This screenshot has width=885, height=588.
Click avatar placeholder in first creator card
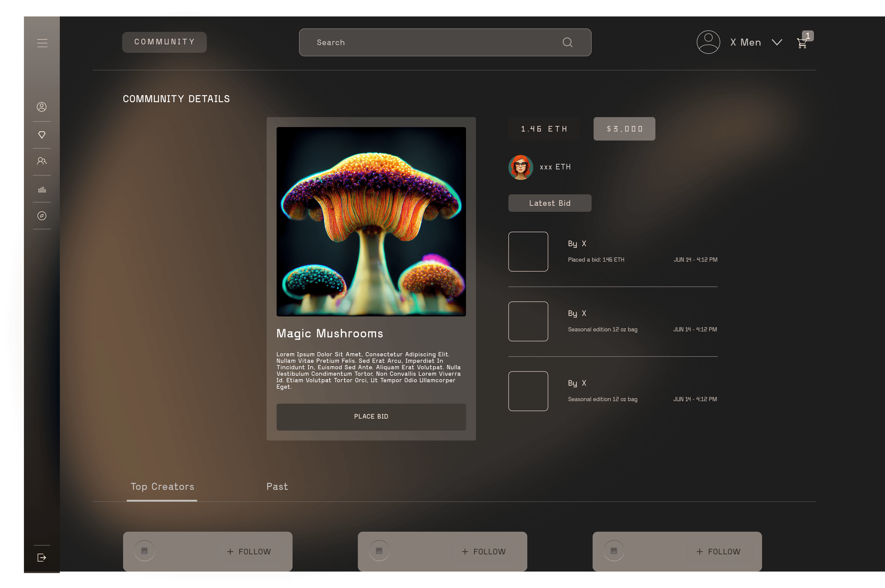[144, 550]
